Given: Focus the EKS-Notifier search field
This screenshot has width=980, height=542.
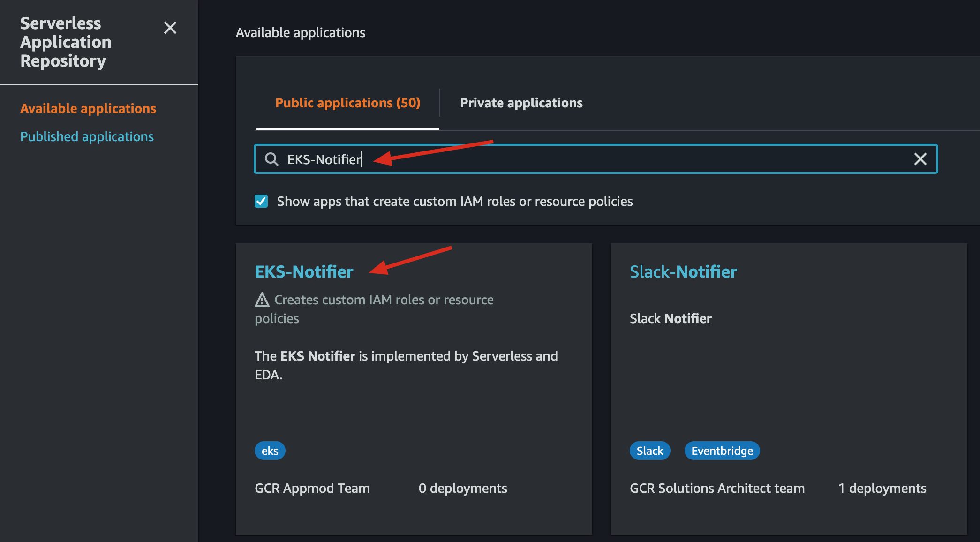Looking at the screenshot, I should (x=596, y=159).
